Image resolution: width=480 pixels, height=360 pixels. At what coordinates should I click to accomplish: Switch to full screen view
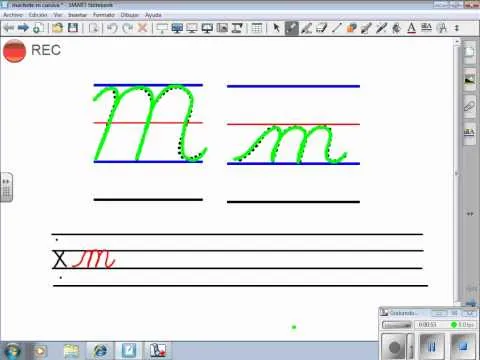pyautogui.click(x=177, y=28)
